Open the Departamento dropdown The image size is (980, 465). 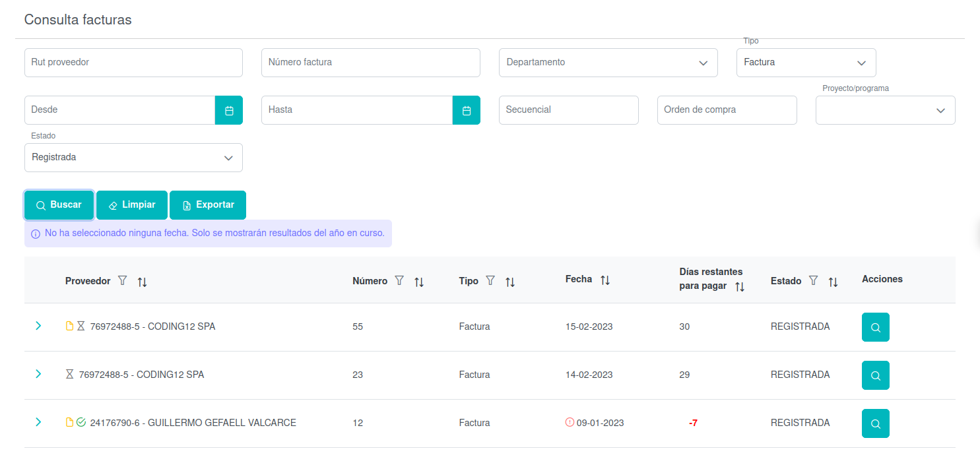608,63
